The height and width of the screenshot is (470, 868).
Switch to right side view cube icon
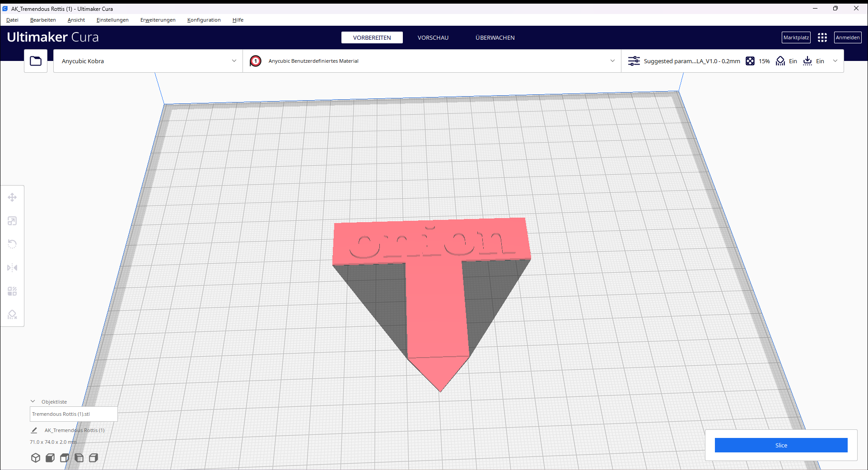pyautogui.click(x=93, y=458)
